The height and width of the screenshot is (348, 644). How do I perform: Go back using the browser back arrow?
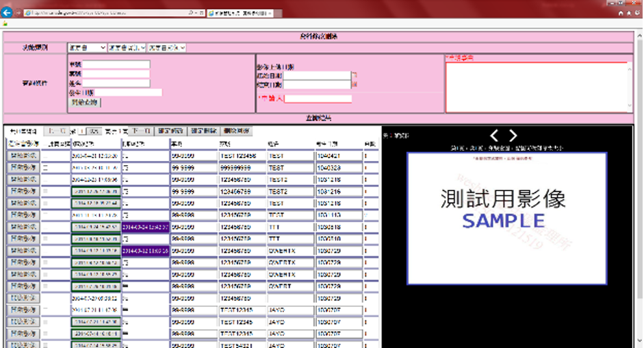[7, 13]
